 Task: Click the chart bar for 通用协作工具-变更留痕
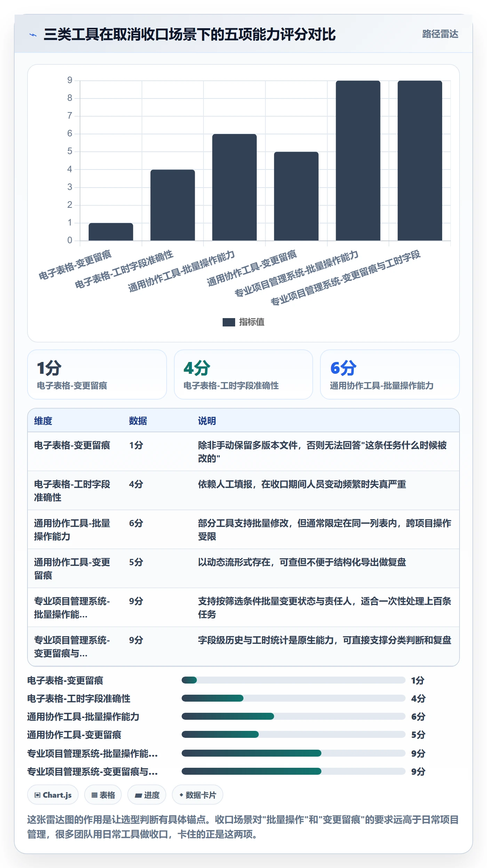click(x=296, y=196)
